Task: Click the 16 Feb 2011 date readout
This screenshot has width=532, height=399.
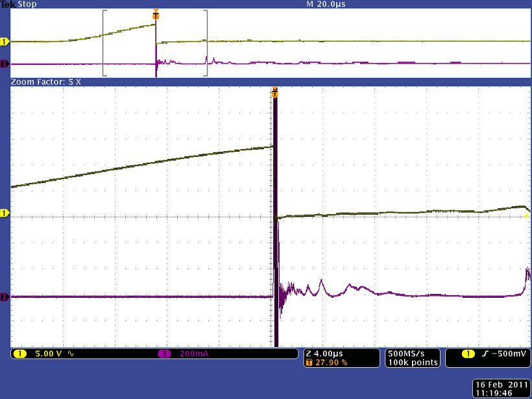Action: (501, 385)
